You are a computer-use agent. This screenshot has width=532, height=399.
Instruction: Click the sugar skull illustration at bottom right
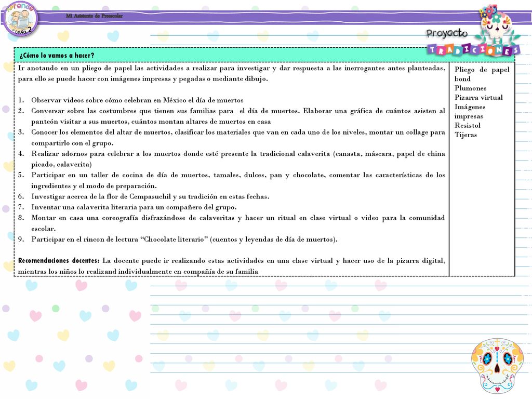pos(497,366)
